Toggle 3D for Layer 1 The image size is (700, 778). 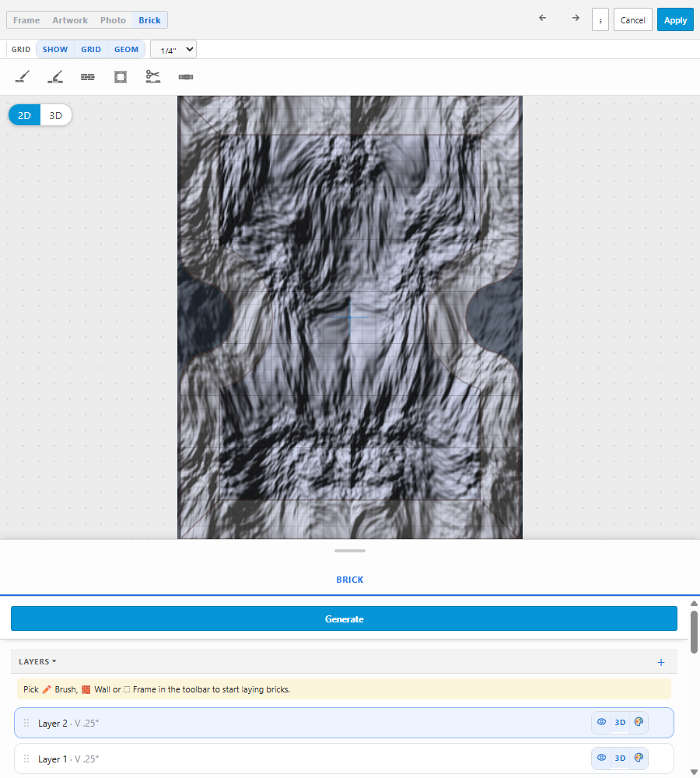point(620,758)
